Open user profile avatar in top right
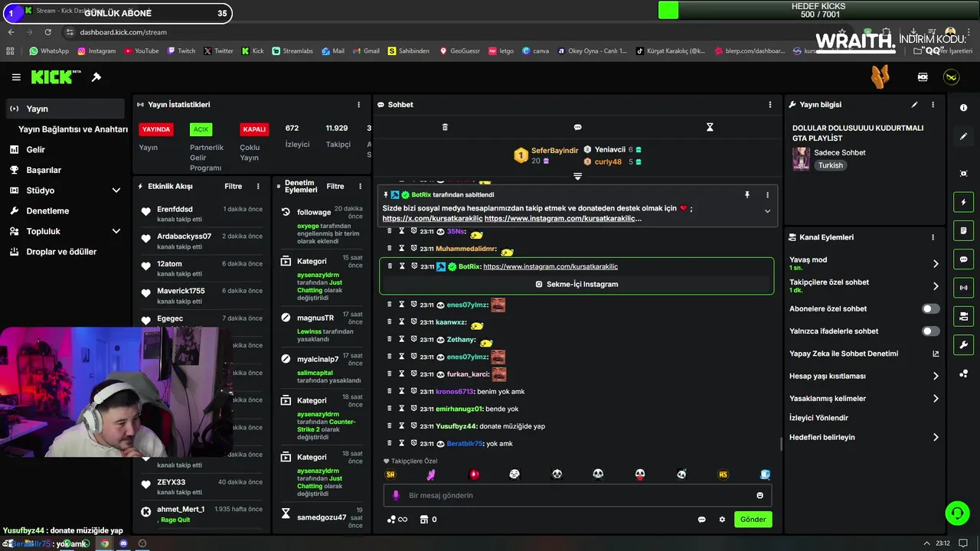The image size is (980, 551). point(951,77)
